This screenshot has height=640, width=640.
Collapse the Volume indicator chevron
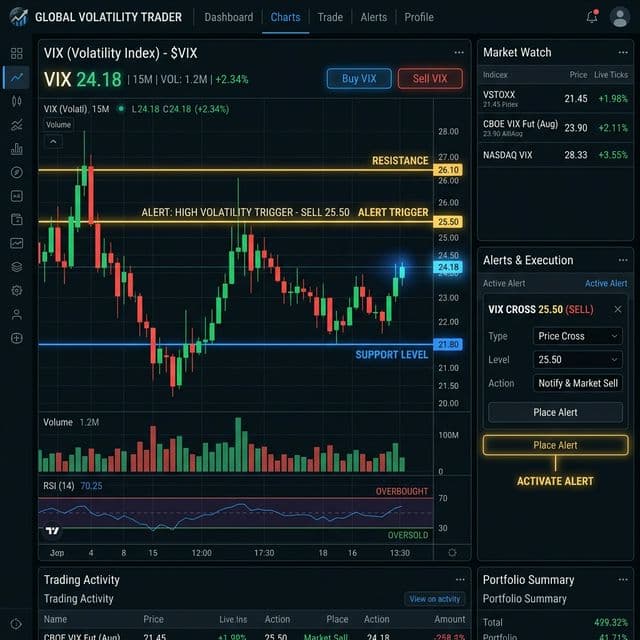[x=53, y=142]
